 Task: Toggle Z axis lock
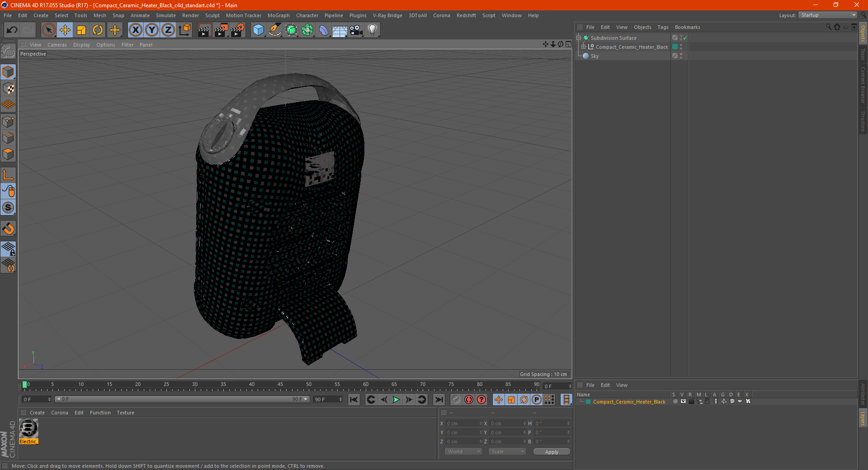tap(168, 30)
